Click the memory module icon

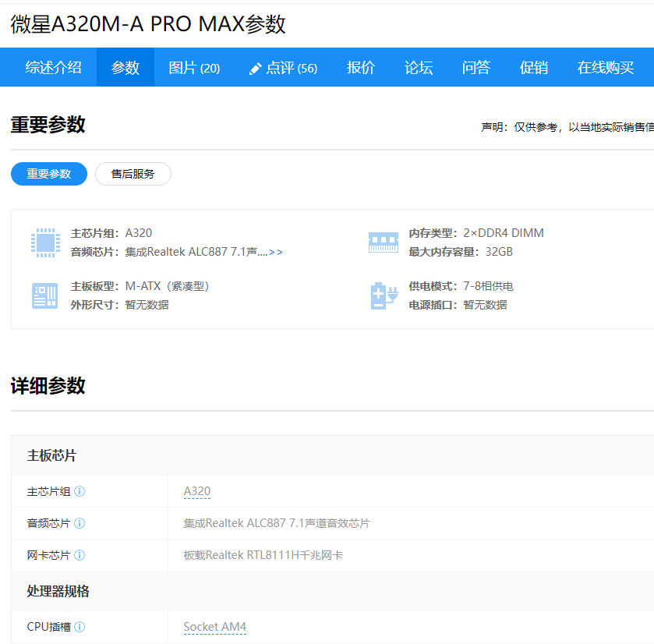(384, 242)
